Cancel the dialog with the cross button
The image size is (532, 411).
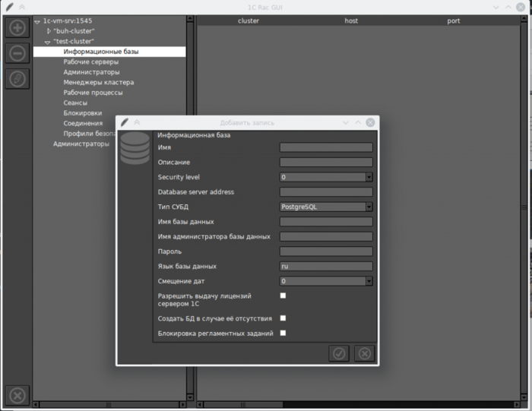(x=364, y=353)
